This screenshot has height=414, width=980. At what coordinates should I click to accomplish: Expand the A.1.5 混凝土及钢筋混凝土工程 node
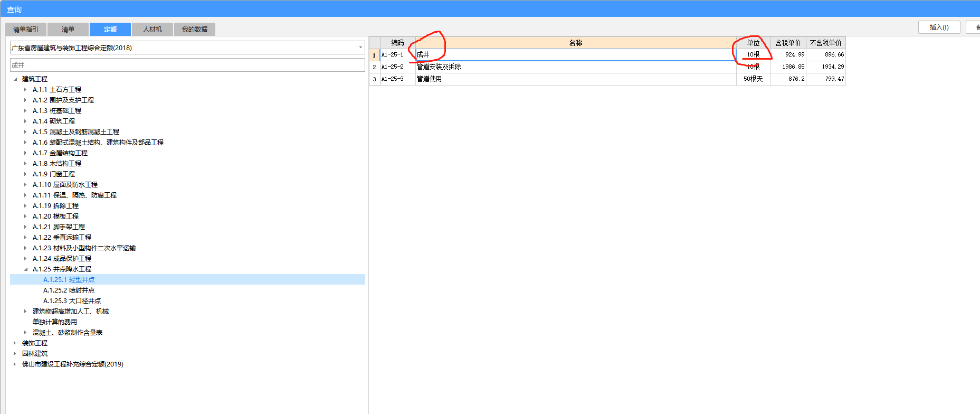tap(25, 132)
